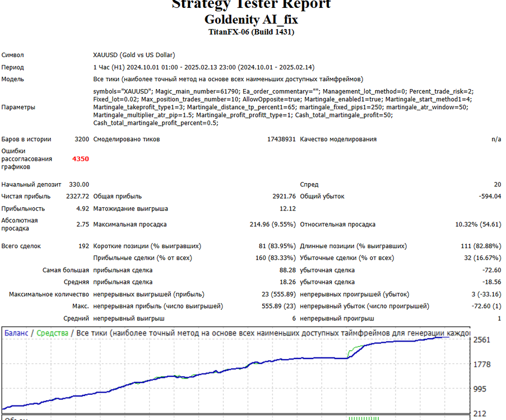Click the TitanFX-06 (Build 1431) subtitle
This screenshot has height=420, width=506.
click(x=251, y=32)
